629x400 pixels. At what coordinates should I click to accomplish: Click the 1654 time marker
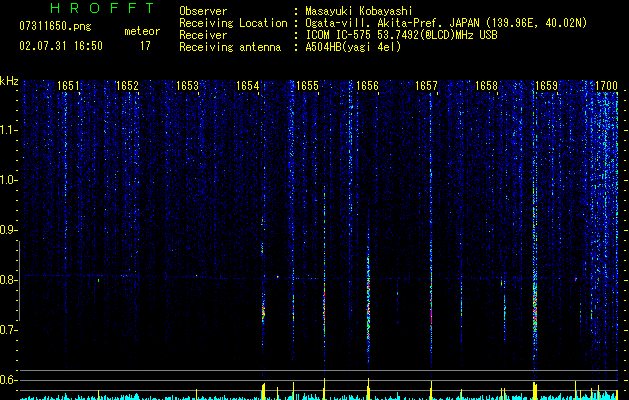point(248,86)
